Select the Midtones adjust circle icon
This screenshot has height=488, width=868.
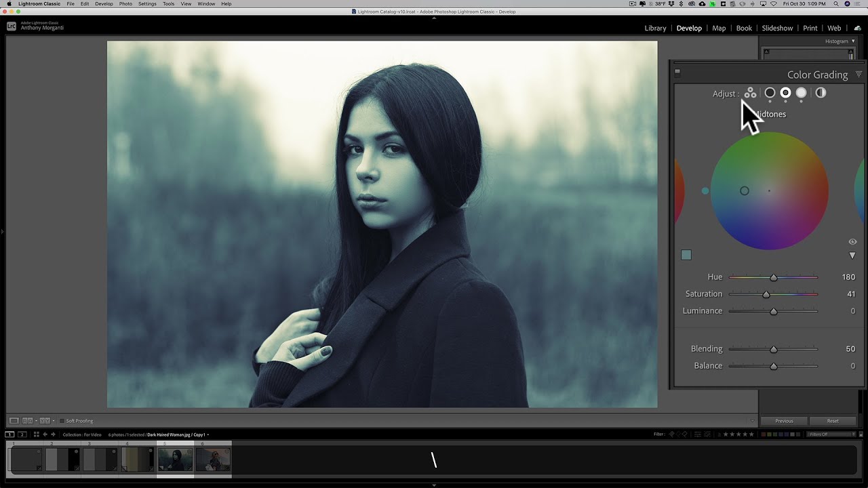click(785, 93)
